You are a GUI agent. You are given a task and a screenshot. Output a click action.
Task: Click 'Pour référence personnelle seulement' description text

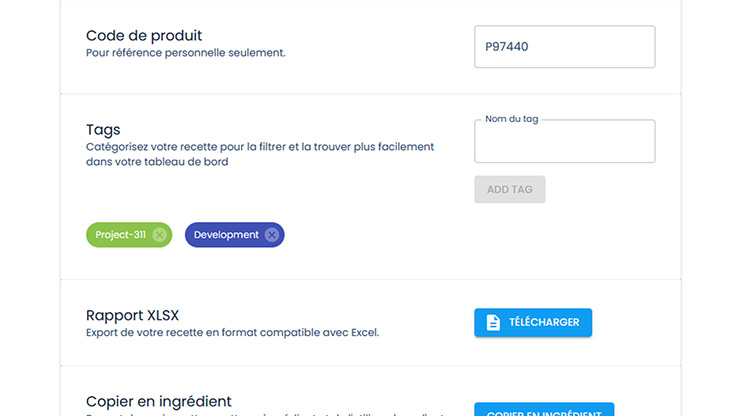(x=185, y=53)
